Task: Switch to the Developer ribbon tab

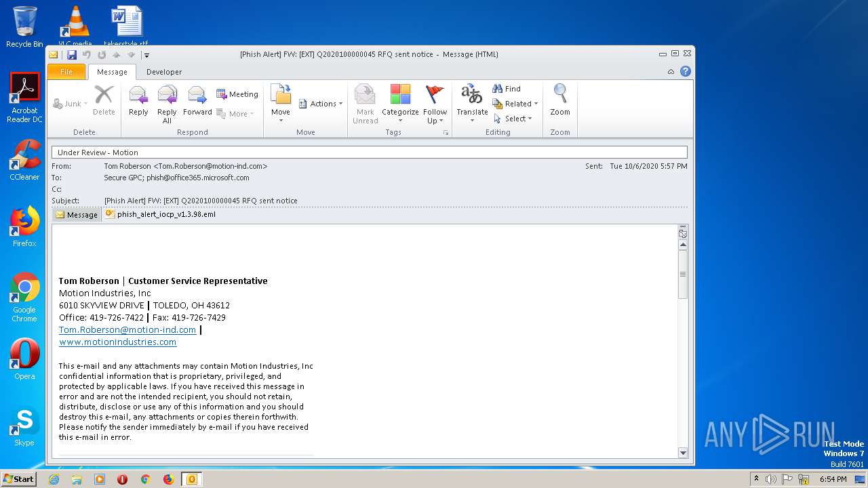Action: (x=164, y=72)
